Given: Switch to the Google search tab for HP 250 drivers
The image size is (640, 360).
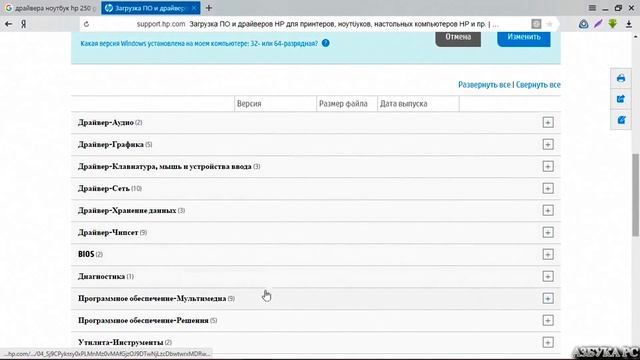Looking at the screenshot, I should tap(50, 8).
